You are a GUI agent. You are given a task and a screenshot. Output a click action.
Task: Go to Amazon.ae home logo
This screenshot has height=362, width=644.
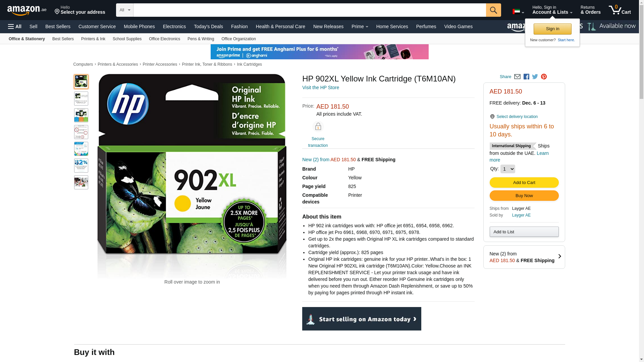click(x=27, y=10)
